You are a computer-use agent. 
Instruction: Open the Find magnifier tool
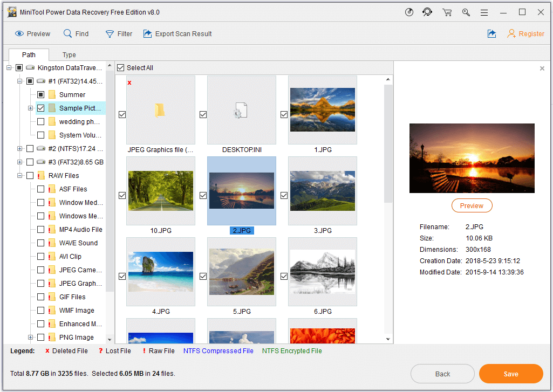(x=68, y=34)
